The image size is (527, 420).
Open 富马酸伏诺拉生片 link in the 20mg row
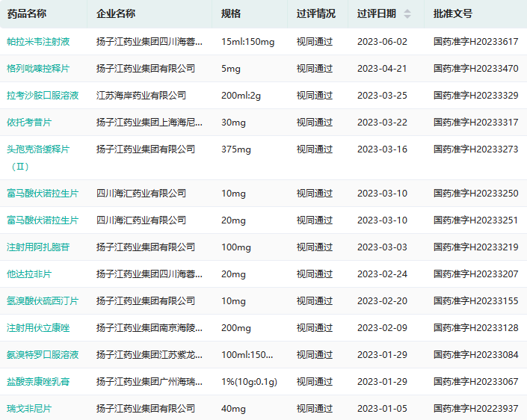43,220
